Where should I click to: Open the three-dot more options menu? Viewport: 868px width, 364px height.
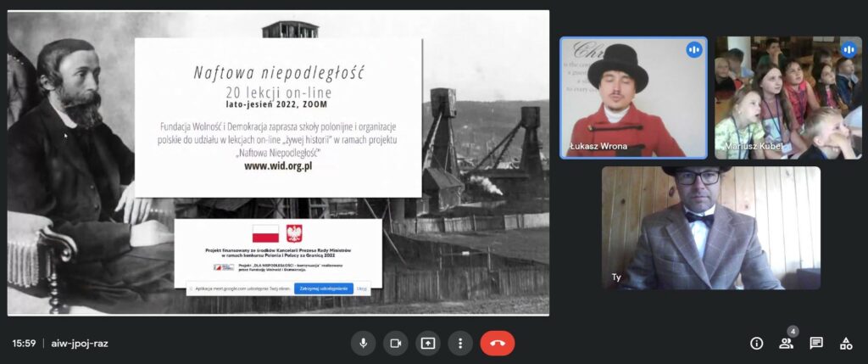(460, 343)
